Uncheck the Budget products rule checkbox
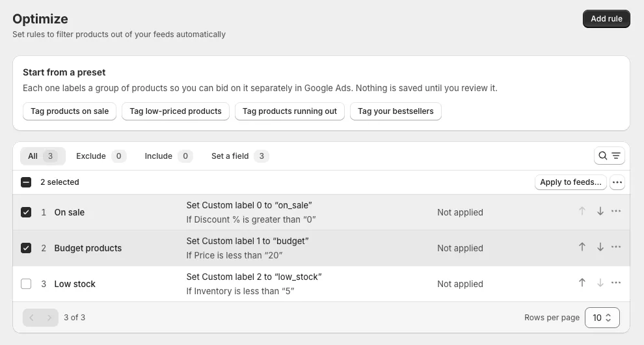The image size is (644, 345). tap(26, 248)
